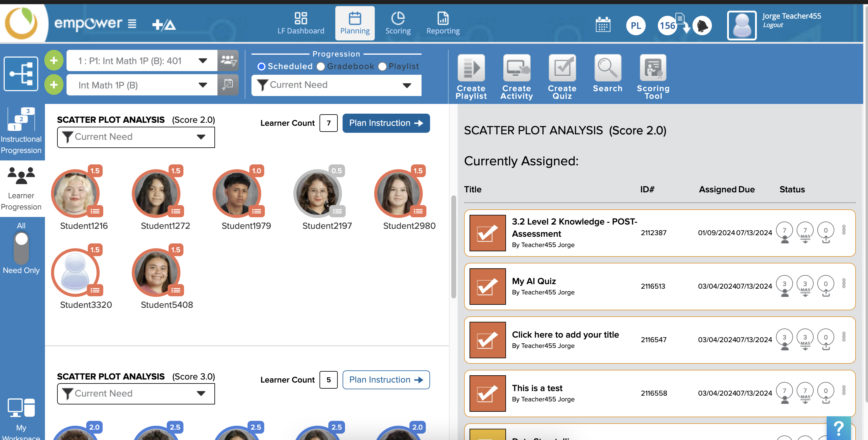
Task: Click Plan Instruction for Score 2.0
Action: click(x=386, y=123)
